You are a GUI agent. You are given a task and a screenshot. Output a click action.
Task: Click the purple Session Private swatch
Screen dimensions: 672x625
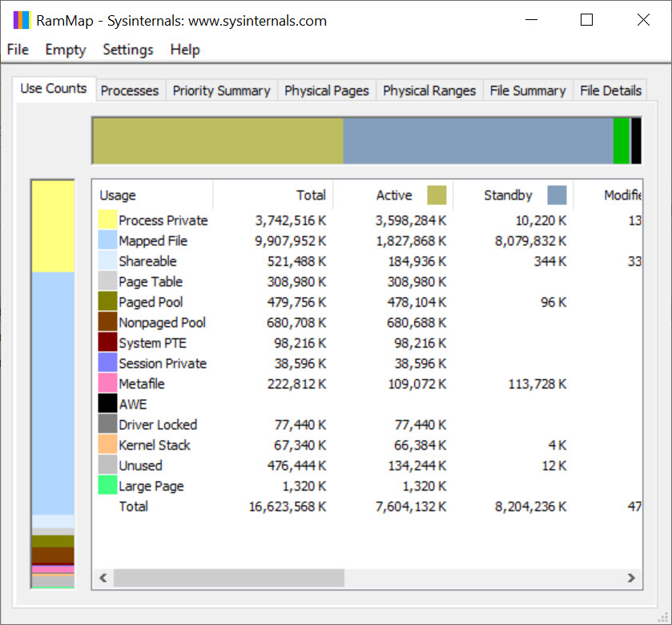click(107, 363)
